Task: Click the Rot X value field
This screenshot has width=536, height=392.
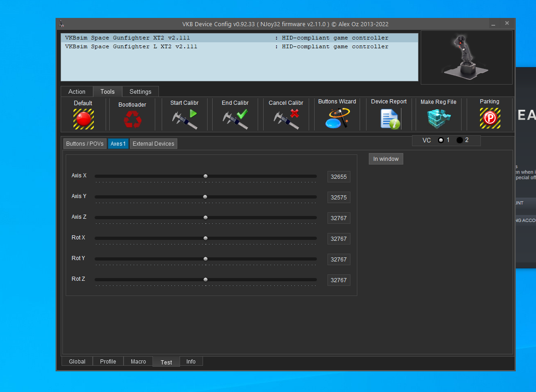Action: click(x=339, y=239)
